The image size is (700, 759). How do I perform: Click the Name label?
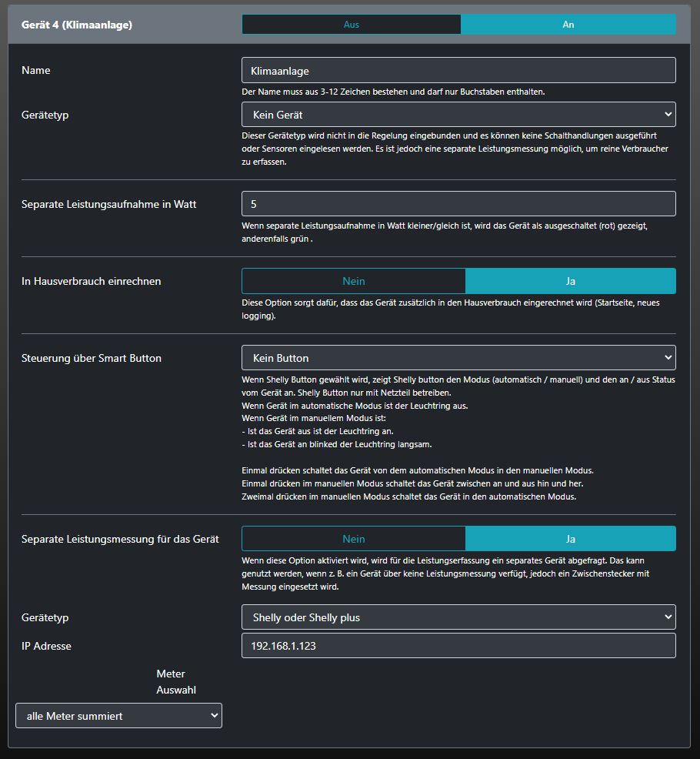pyautogui.click(x=36, y=70)
